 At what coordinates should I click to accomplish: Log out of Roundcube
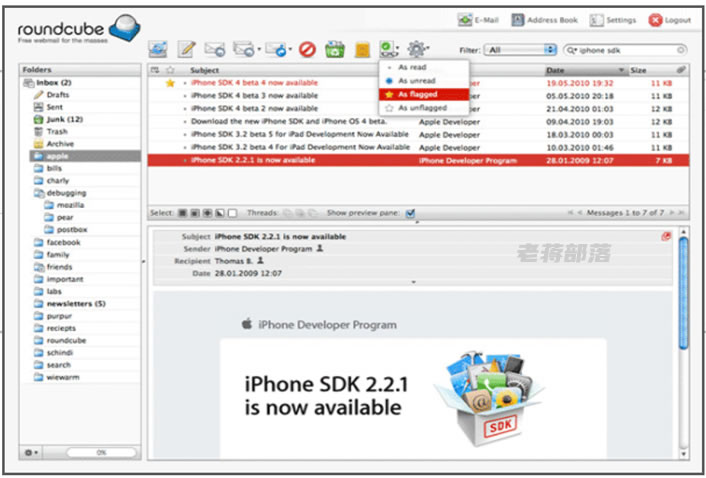point(670,20)
